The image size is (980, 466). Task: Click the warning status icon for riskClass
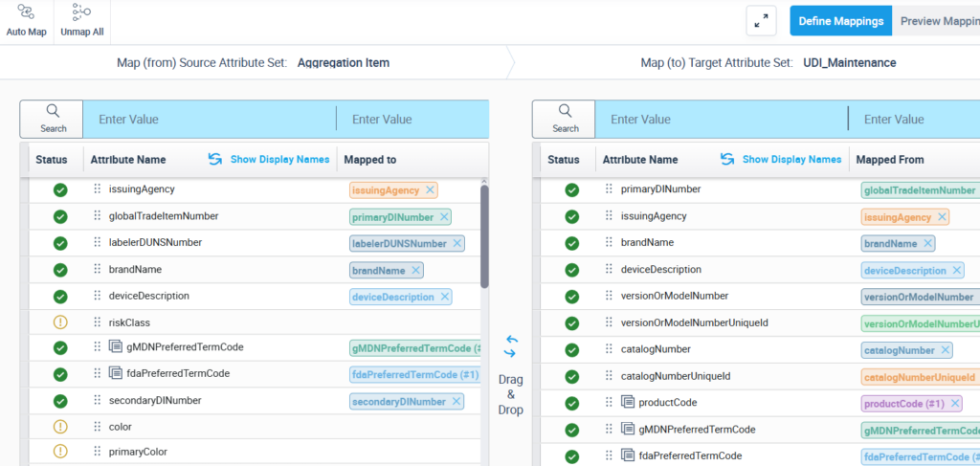[x=60, y=323]
